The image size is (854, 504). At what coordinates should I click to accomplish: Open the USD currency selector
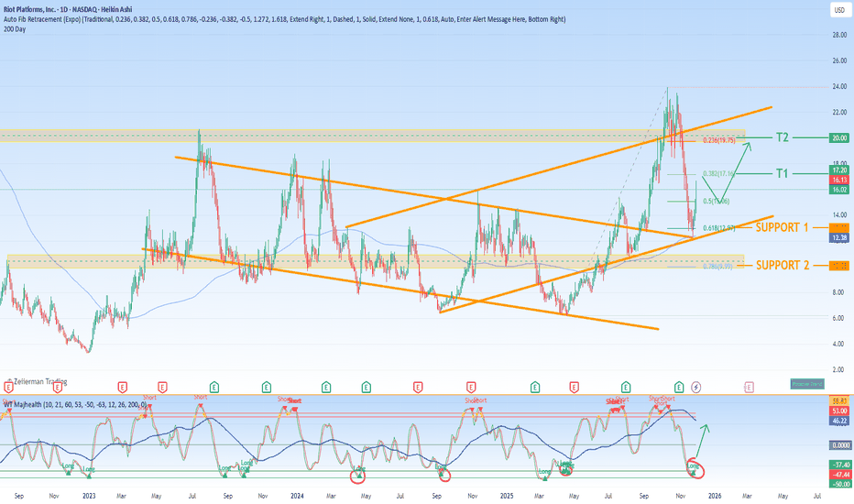click(x=838, y=10)
